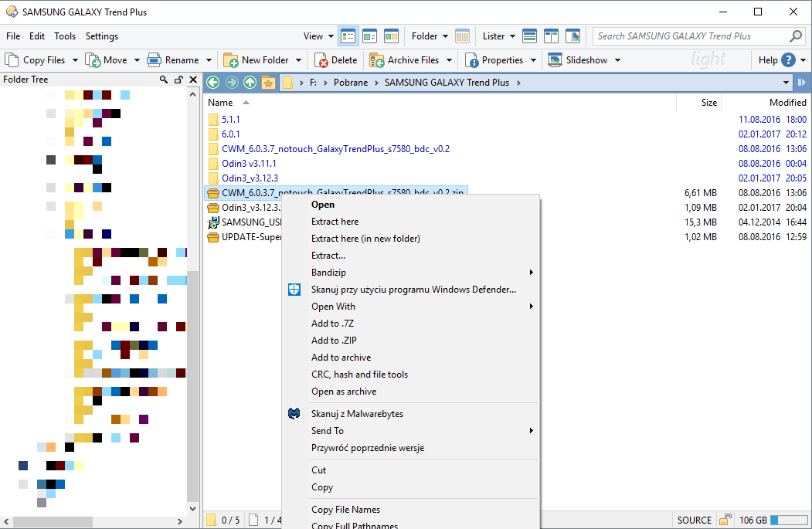This screenshot has width=812, height=529.
Task: Click the Delete toolbar button
Action: pyautogui.click(x=336, y=60)
